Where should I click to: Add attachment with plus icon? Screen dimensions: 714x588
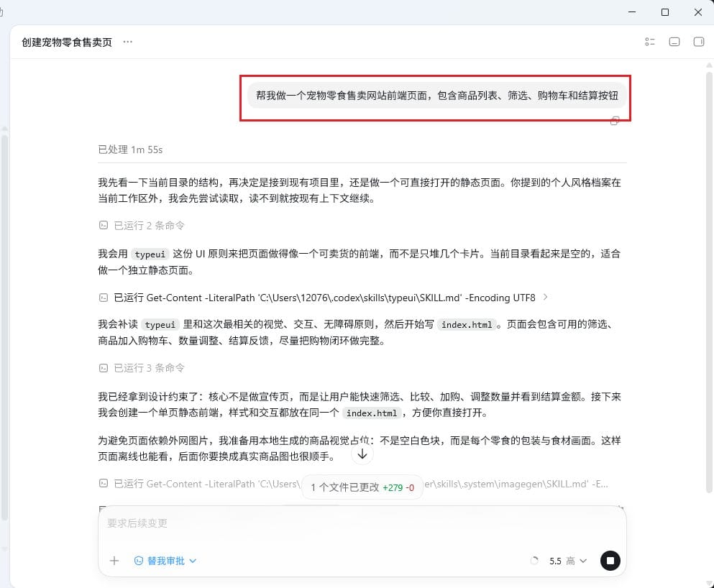(114, 561)
